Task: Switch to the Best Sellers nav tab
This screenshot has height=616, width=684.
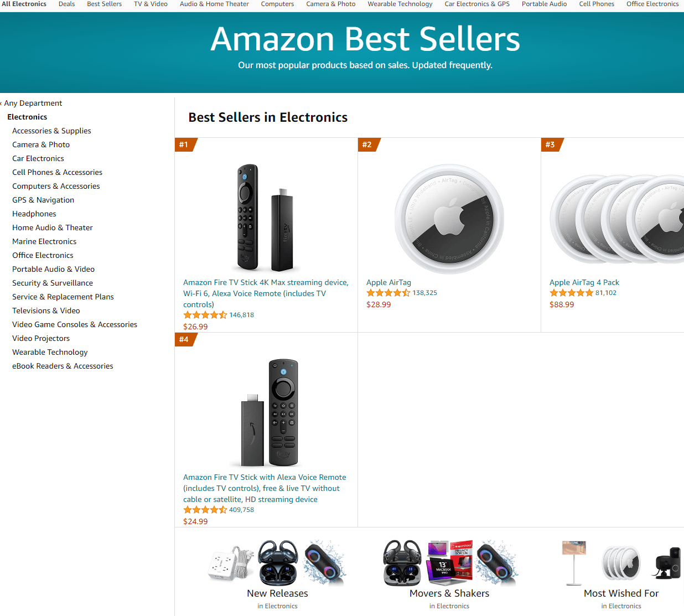Action: click(x=104, y=4)
